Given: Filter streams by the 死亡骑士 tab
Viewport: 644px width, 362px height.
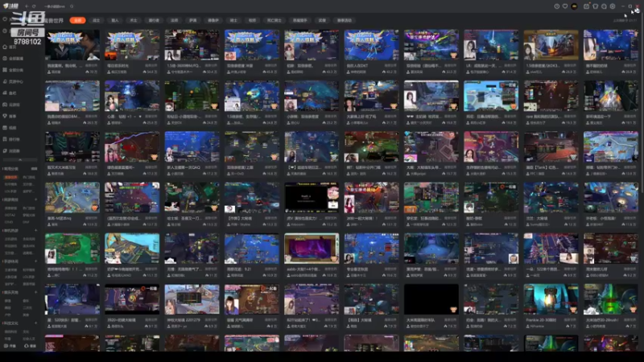Looking at the screenshot, I should point(274,20).
